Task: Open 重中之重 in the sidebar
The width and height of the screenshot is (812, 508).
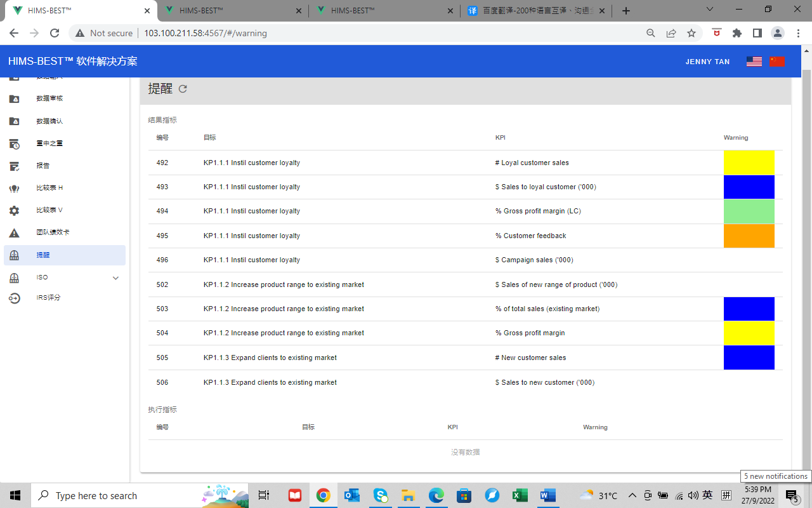Action: (49, 144)
